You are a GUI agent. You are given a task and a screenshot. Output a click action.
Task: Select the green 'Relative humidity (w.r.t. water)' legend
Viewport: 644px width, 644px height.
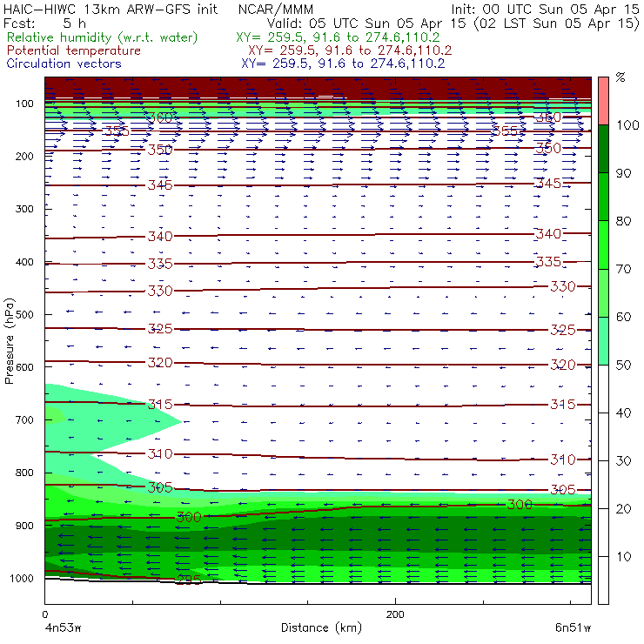click(x=103, y=37)
